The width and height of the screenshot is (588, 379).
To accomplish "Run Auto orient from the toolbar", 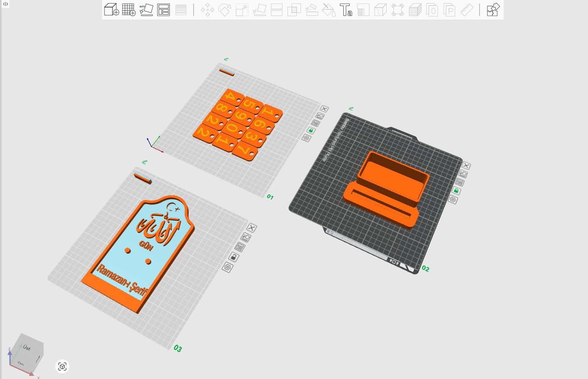I will pyautogui.click(x=146, y=10).
